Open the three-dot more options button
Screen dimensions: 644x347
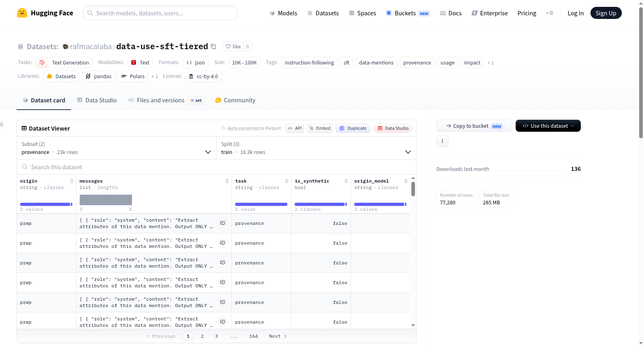[442, 141]
